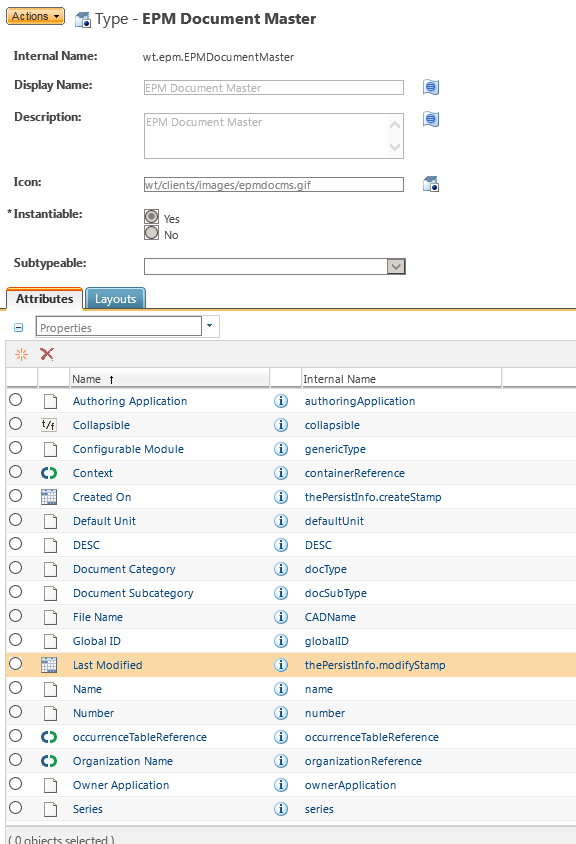The image size is (576, 844).
Task: Click info icon for Authoring Application row
Action: pyautogui.click(x=281, y=401)
